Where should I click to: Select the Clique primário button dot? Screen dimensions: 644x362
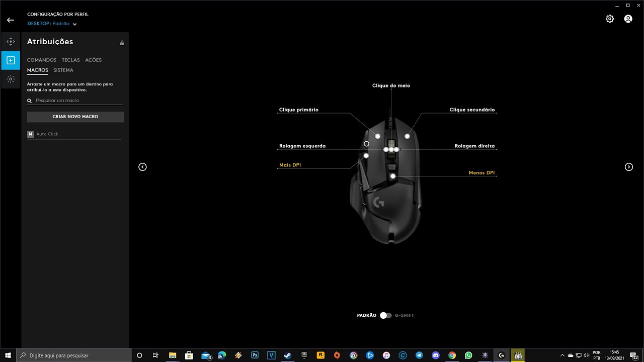(x=378, y=136)
